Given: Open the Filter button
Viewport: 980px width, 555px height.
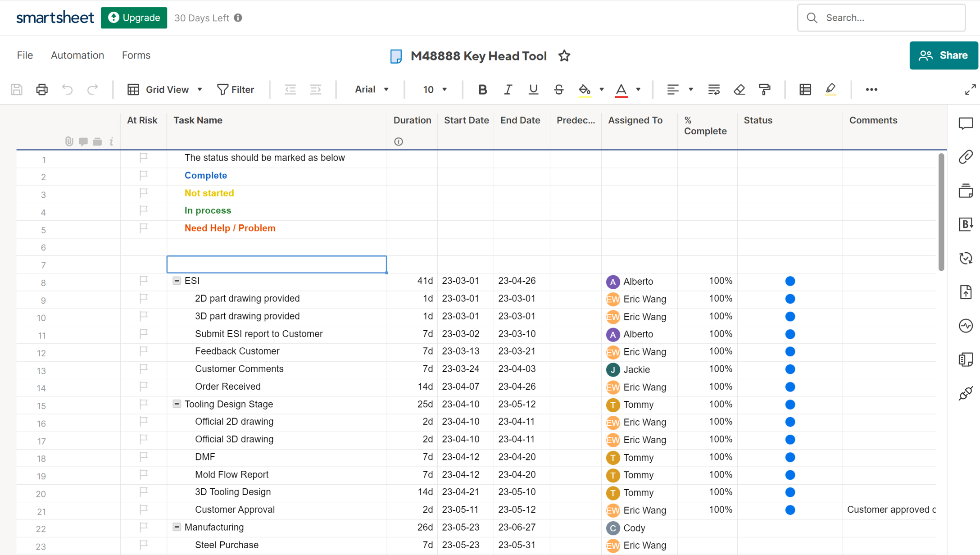Looking at the screenshot, I should coord(235,90).
